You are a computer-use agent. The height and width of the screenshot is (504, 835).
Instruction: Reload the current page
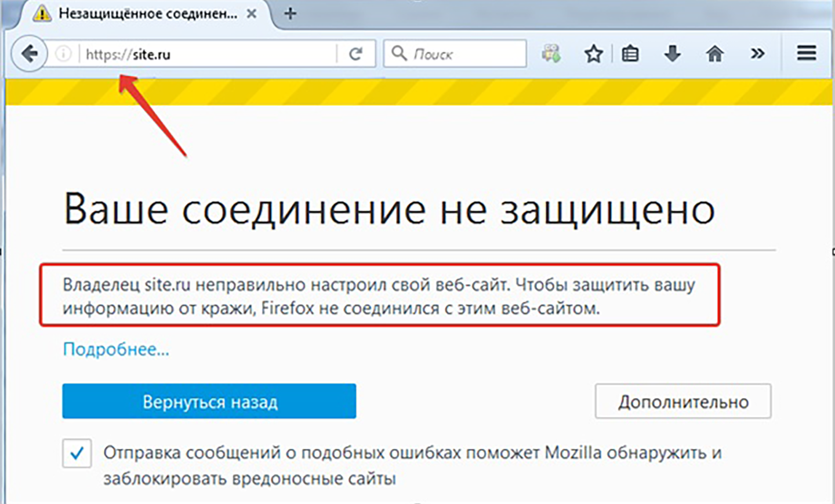pos(355,54)
